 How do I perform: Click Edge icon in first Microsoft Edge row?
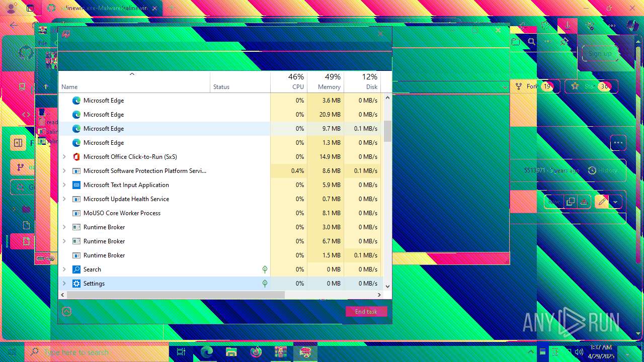pyautogui.click(x=76, y=101)
